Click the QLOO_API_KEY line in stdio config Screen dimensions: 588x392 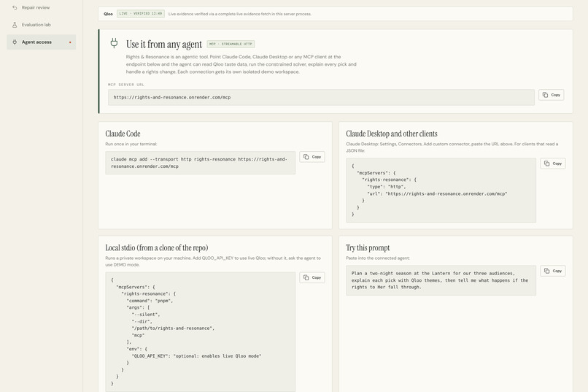click(196, 356)
